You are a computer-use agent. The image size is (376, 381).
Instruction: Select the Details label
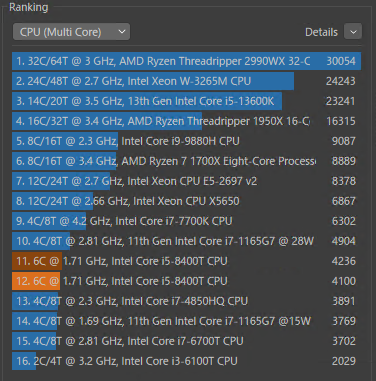point(321,32)
